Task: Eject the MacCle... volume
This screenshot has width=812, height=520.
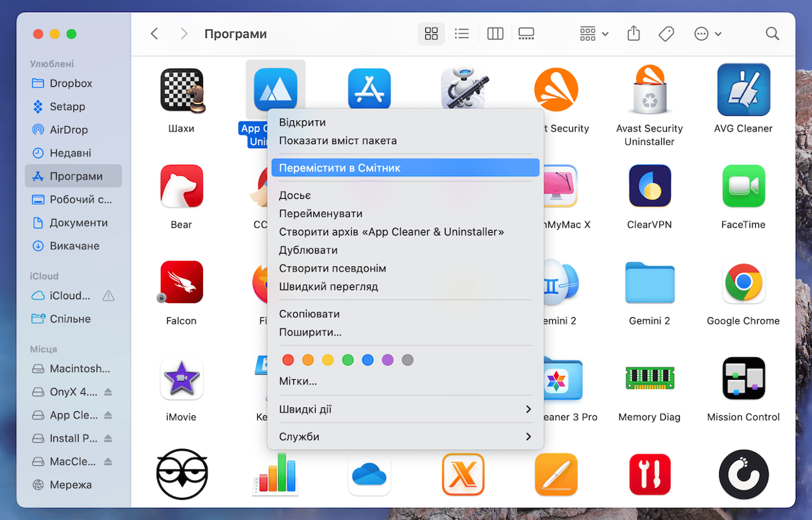Action: 108,462
